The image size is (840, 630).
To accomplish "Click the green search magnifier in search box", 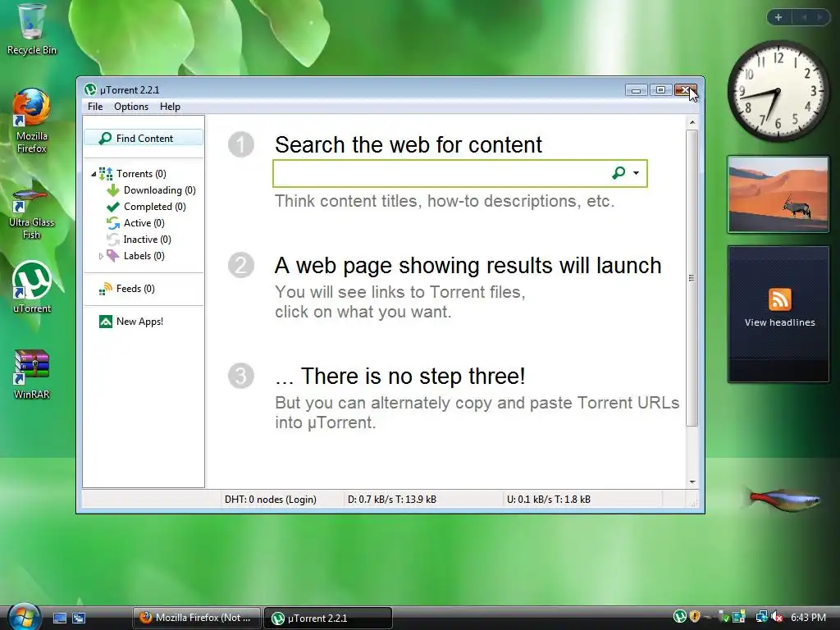I will (619, 172).
